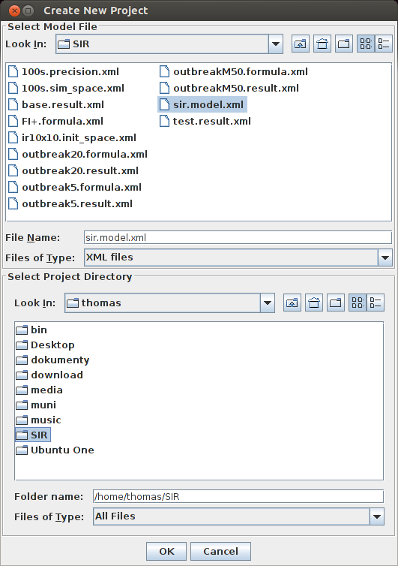Select file test.result.xml
This screenshot has width=398, height=566.
point(205,121)
